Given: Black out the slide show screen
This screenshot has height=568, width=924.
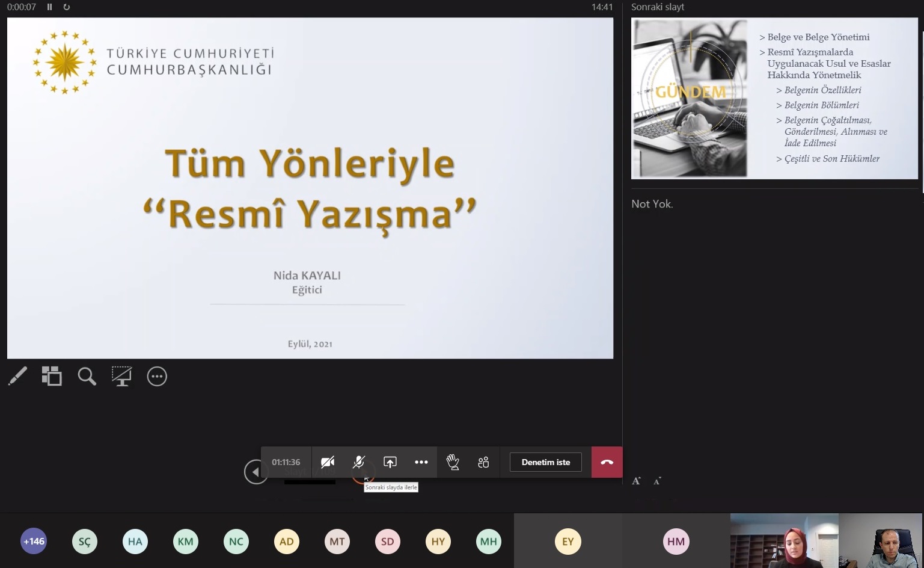Looking at the screenshot, I should 121,377.
